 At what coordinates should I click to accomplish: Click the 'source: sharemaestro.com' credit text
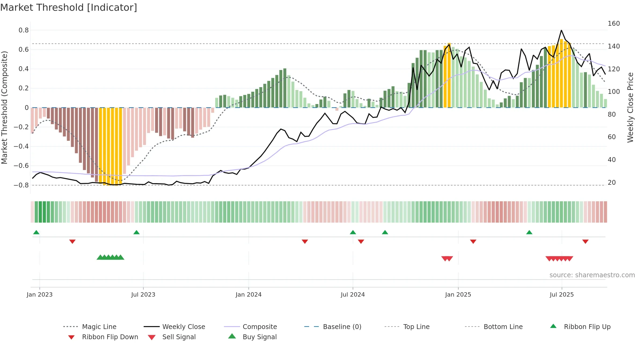point(592,275)
